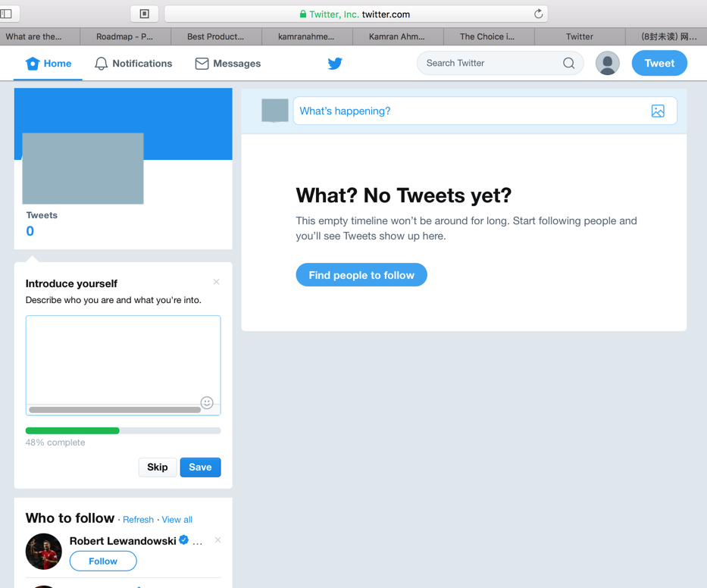This screenshot has height=588, width=707.
Task: Go to the Home tab
Action: [48, 64]
